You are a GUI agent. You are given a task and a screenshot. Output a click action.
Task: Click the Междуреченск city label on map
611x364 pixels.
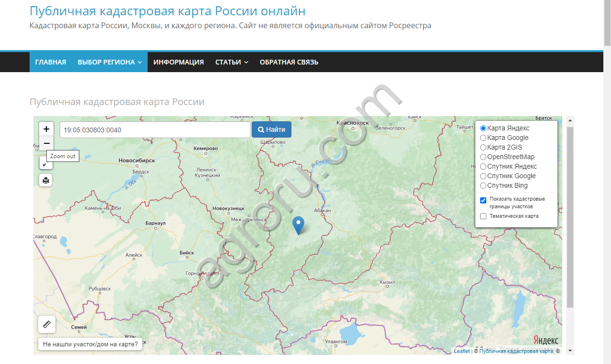[x=248, y=220]
